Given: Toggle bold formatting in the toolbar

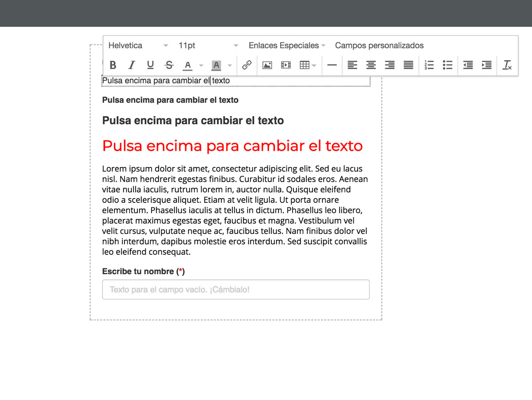Looking at the screenshot, I should pyautogui.click(x=113, y=65).
